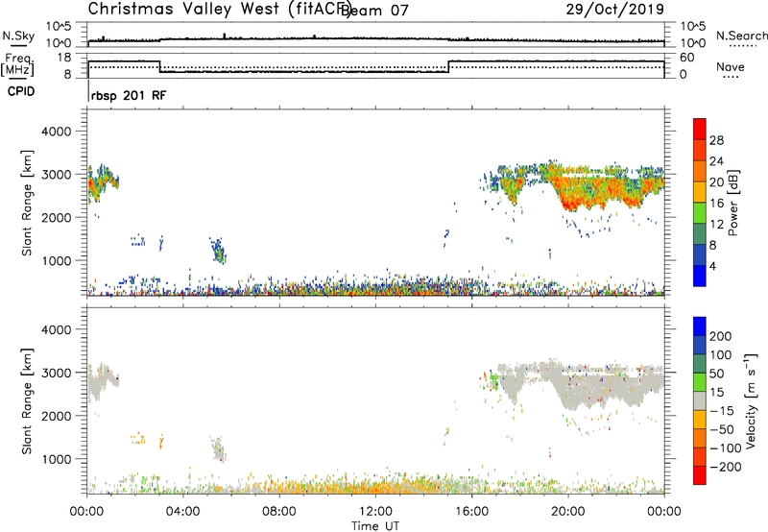Click the Slant Range label of velocity panel
Image resolution: width=768 pixels, height=532 pixels.
pyautogui.click(x=27, y=400)
